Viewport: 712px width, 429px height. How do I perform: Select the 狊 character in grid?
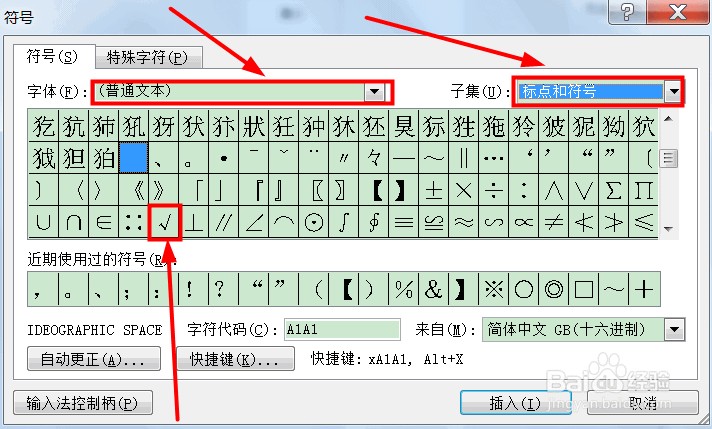(404, 126)
